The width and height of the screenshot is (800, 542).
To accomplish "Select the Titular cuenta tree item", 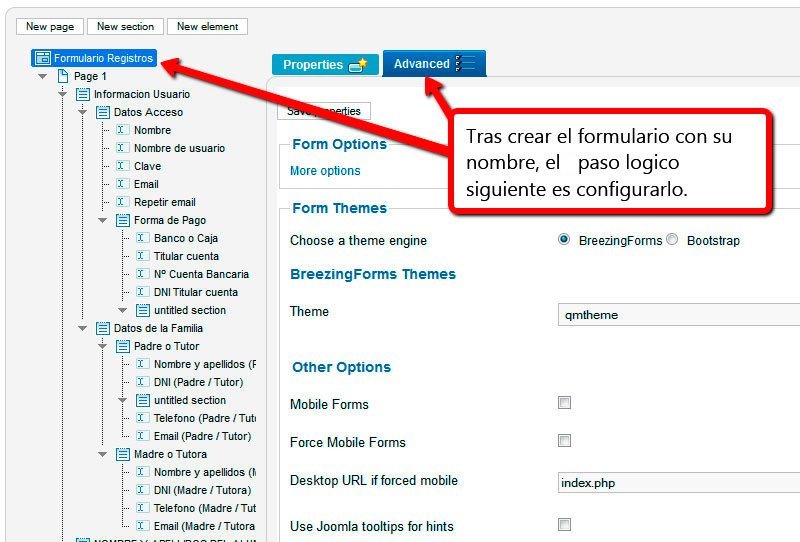I will click(x=186, y=256).
